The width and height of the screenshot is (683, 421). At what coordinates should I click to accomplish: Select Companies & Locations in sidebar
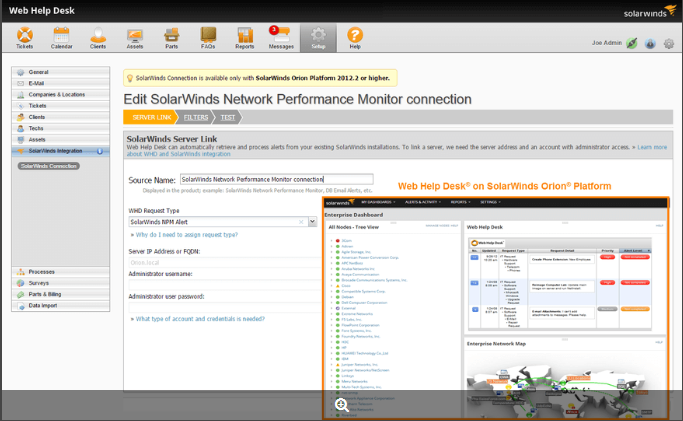tap(61, 94)
